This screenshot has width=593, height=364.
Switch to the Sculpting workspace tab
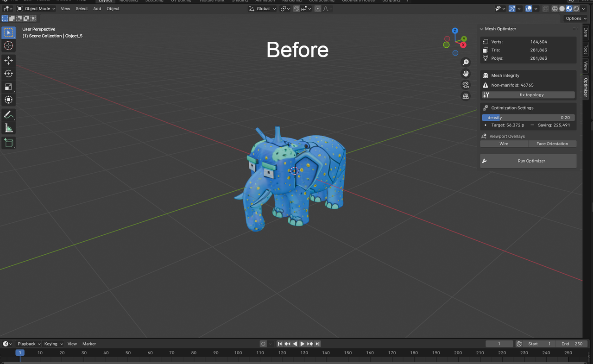click(154, 1)
